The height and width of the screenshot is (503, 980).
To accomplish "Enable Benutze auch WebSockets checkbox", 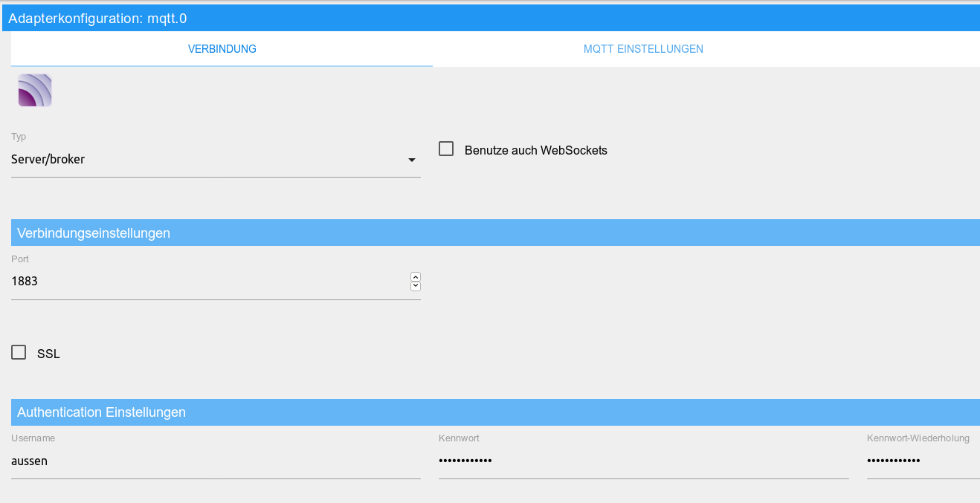I will point(446,149).
